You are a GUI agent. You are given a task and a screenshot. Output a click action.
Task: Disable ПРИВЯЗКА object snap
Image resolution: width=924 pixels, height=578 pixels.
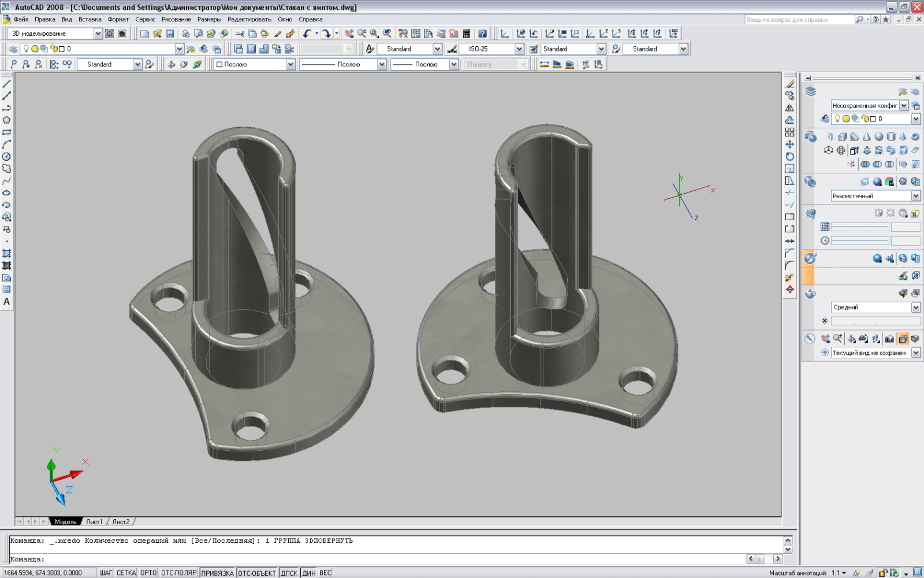[217, 573]
